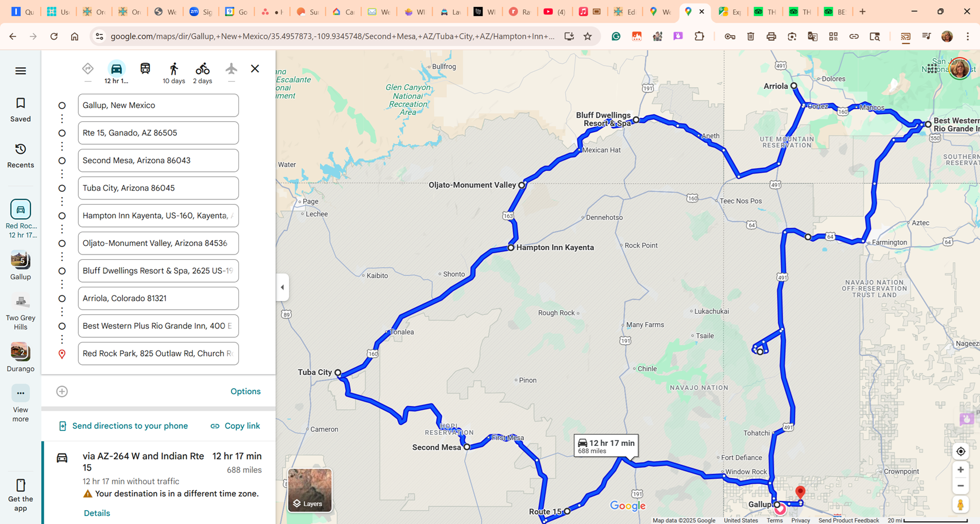The height and width of the screenshot is (524, 980).
Task: Open Saved places
Action: 21,109
